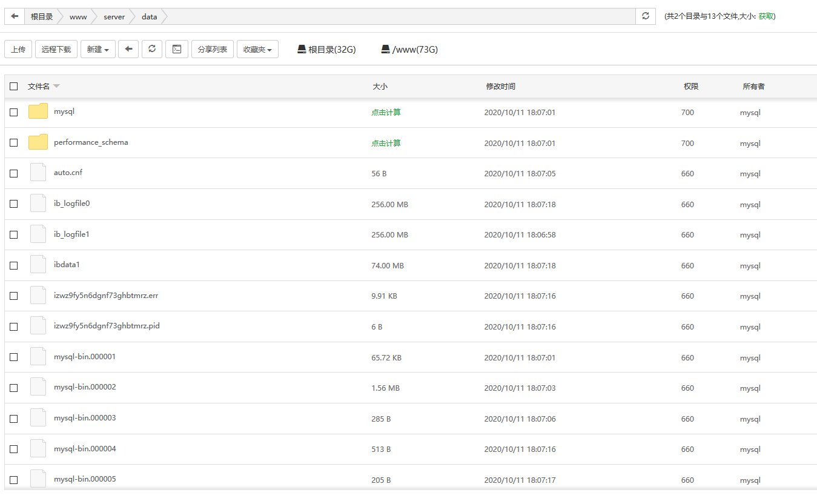817x504 pixels.
Task: Click the 上传 upload button
Action: (x=18, y=49)
